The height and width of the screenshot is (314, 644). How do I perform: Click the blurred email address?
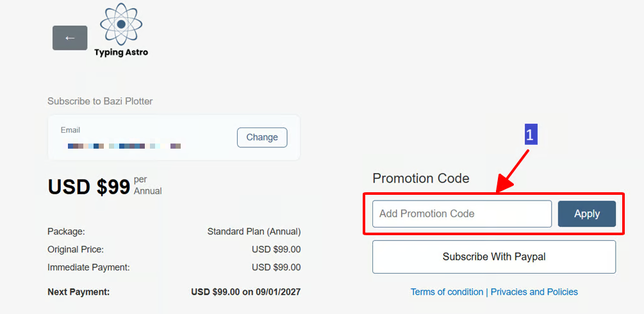point(124,146)
